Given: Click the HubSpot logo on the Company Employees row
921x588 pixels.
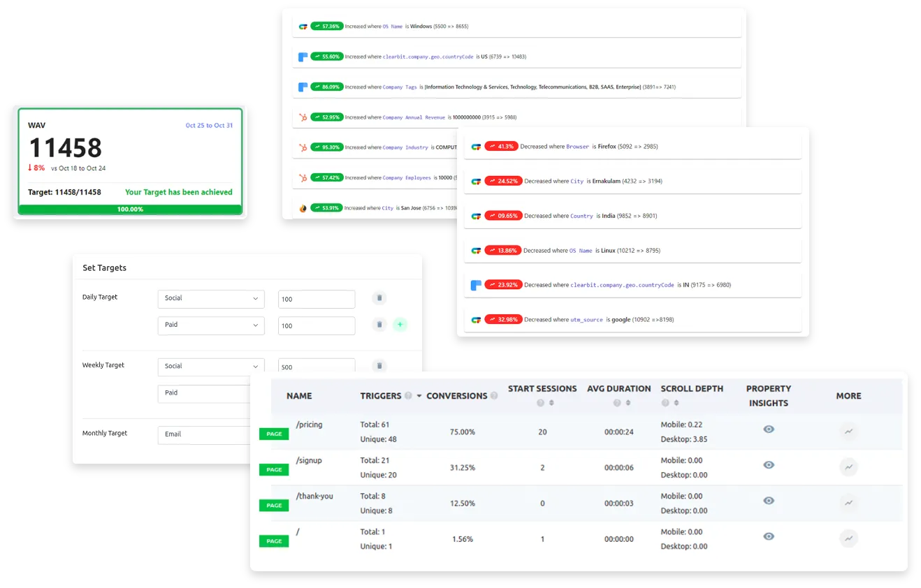Looking at the screenshot, I should pos(303,177).
